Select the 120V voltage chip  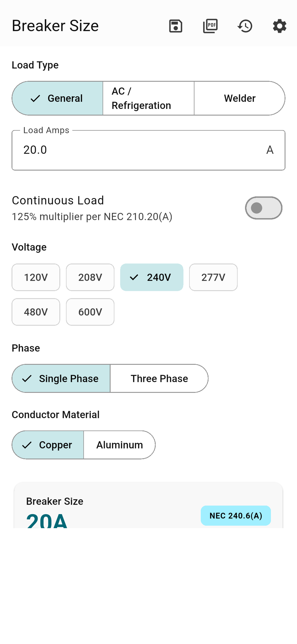point(36,277)
